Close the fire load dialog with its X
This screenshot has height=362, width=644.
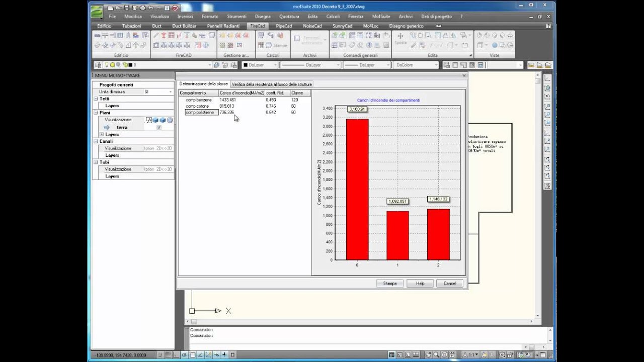click(x=464, y=76)
